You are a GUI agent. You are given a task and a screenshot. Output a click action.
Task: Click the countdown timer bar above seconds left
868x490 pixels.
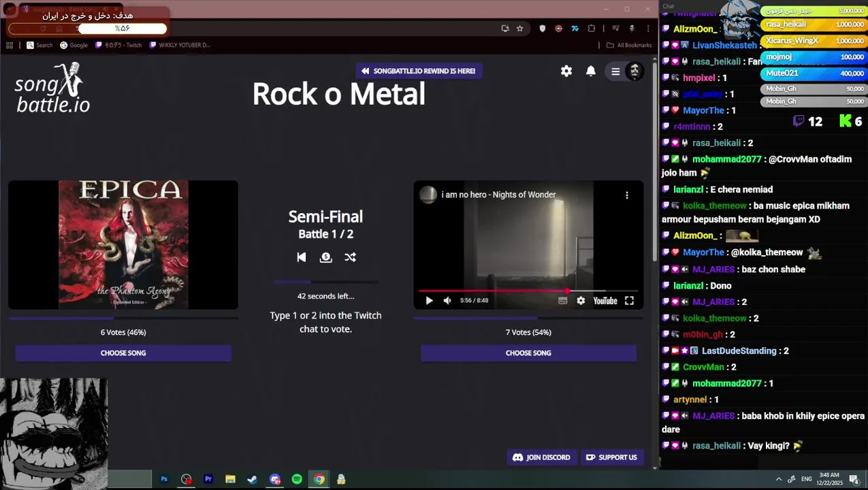coord(326,281)
